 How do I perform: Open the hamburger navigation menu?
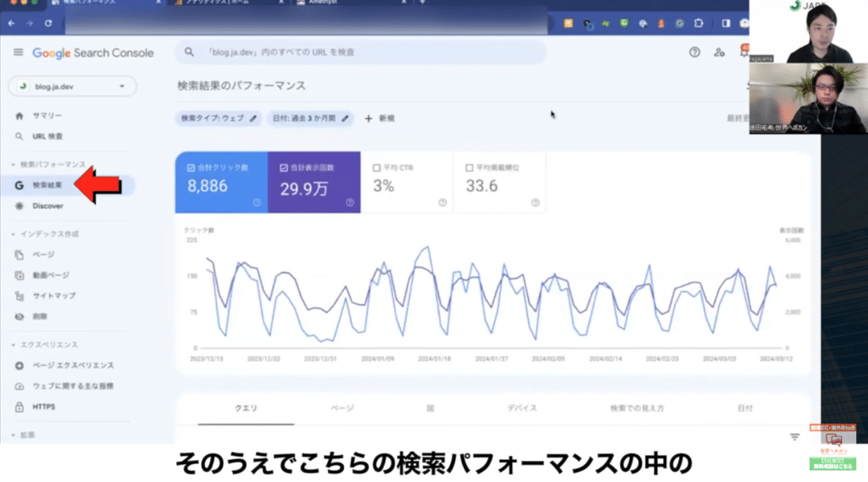coord(19,52)
